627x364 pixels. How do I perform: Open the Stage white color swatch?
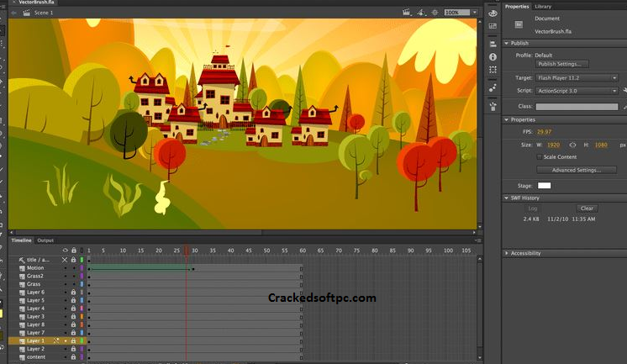coord(544,186)
